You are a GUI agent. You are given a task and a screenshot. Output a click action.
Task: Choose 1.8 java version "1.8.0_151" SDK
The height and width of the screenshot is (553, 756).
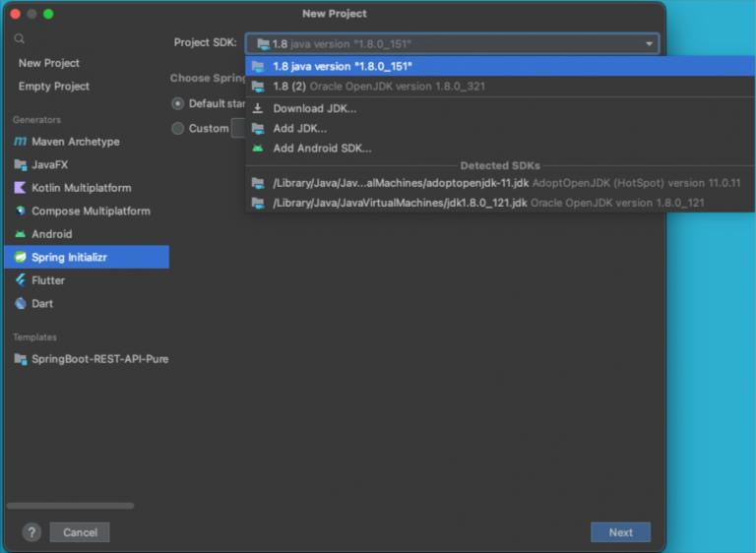(500, 67)
